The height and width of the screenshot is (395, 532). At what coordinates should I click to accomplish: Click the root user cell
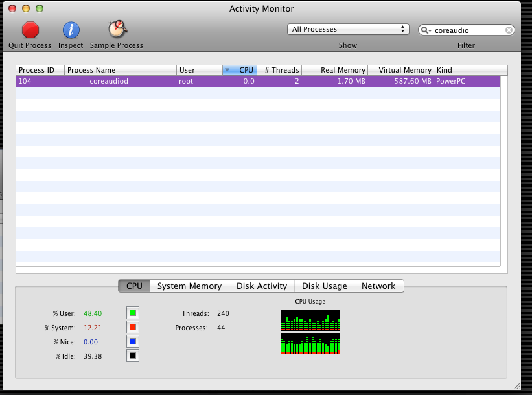click(186, 81)
